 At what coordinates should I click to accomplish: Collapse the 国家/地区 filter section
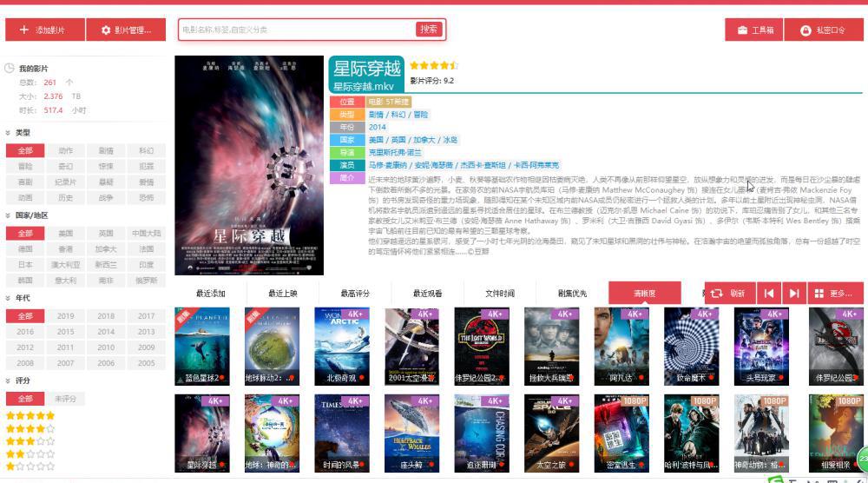[x=8, y=215]
